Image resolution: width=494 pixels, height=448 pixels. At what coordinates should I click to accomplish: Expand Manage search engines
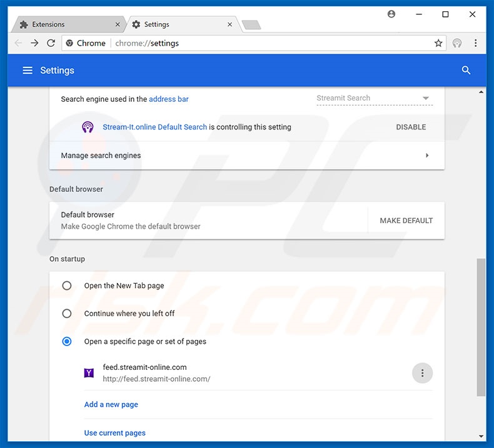coord(247,156)
